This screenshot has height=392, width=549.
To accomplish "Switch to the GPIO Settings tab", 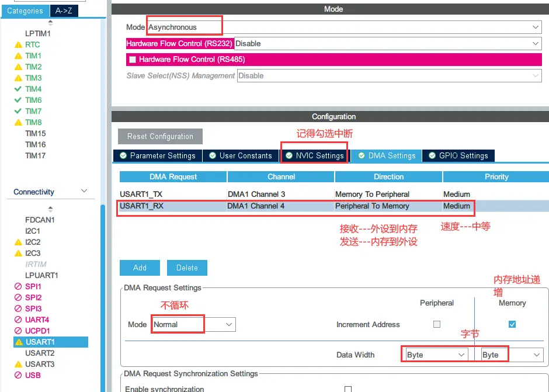I will (x=458, y=156).
